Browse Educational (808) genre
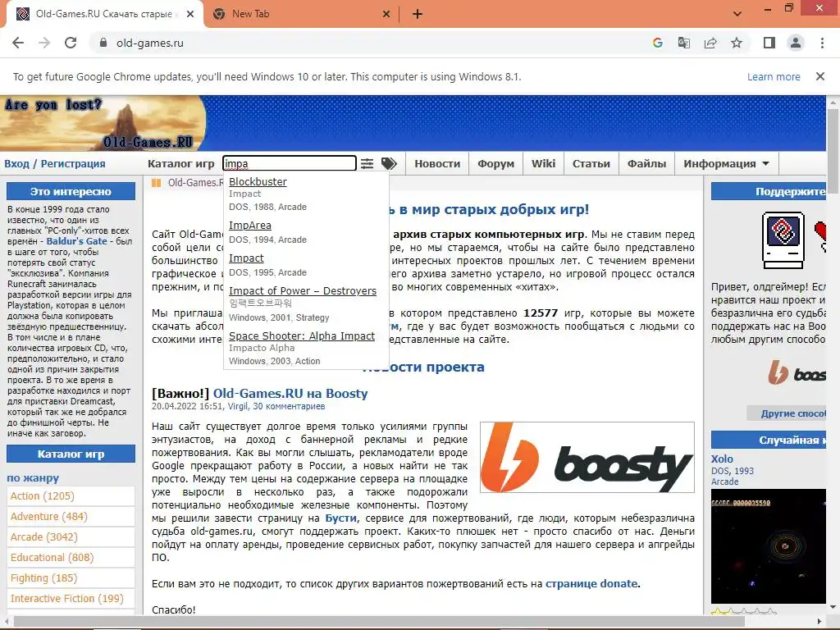The width and height of the screenshot is (840, 630). click(x=71, y=557)
